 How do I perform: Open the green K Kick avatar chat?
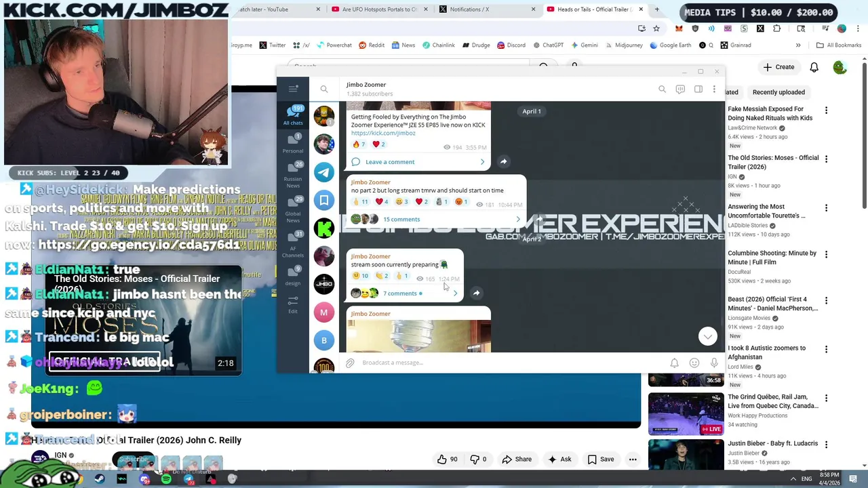324,228
